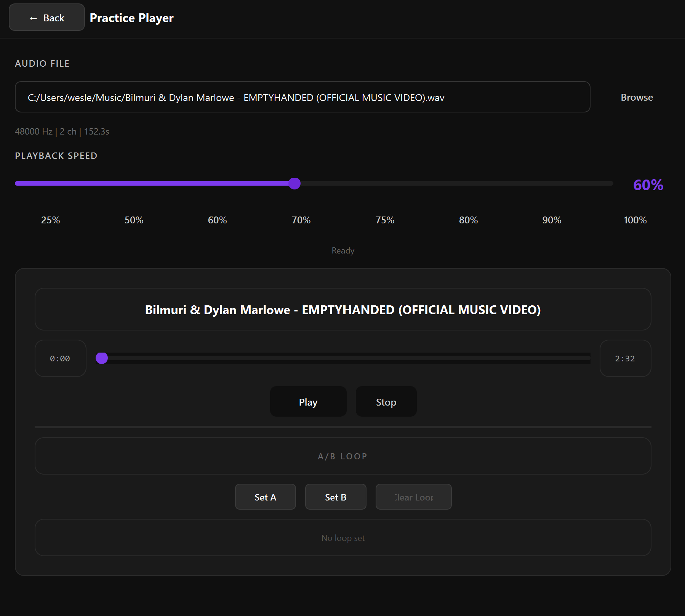Restore full speed with 100% preset
The height and width of the screenshot is (616, 685).
point(635,220)
